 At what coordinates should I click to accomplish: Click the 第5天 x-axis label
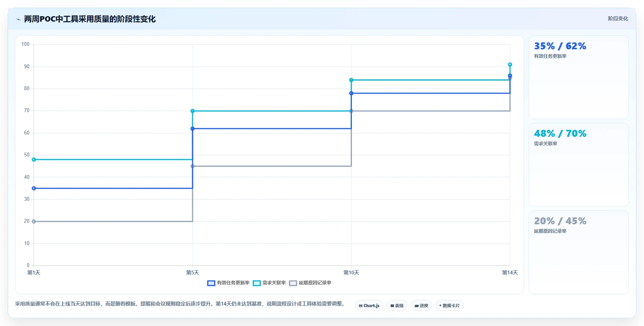click(193, 272)
